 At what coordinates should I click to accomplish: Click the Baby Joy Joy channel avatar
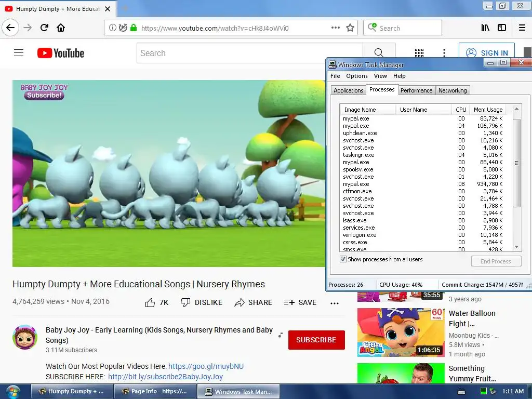coord(25,337)
